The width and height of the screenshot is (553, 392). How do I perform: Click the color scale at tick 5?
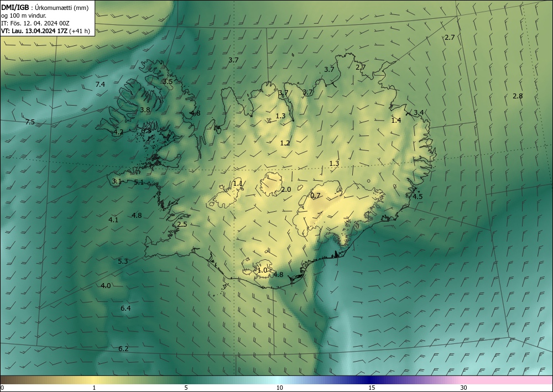click(x=186, y=388)
